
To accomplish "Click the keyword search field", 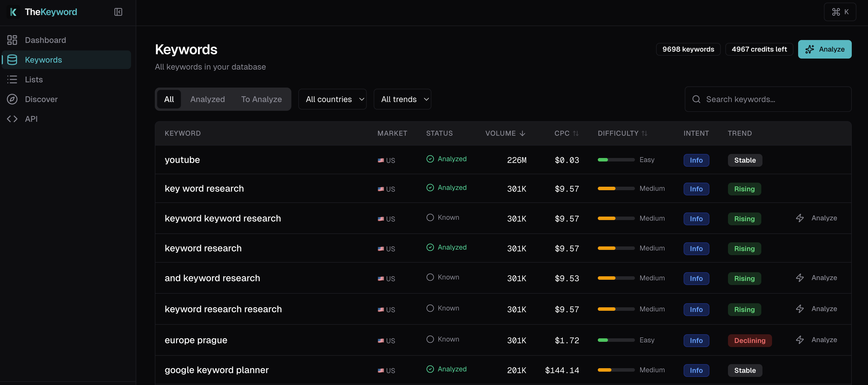I will pyautogui.click(x=768, y=99).
